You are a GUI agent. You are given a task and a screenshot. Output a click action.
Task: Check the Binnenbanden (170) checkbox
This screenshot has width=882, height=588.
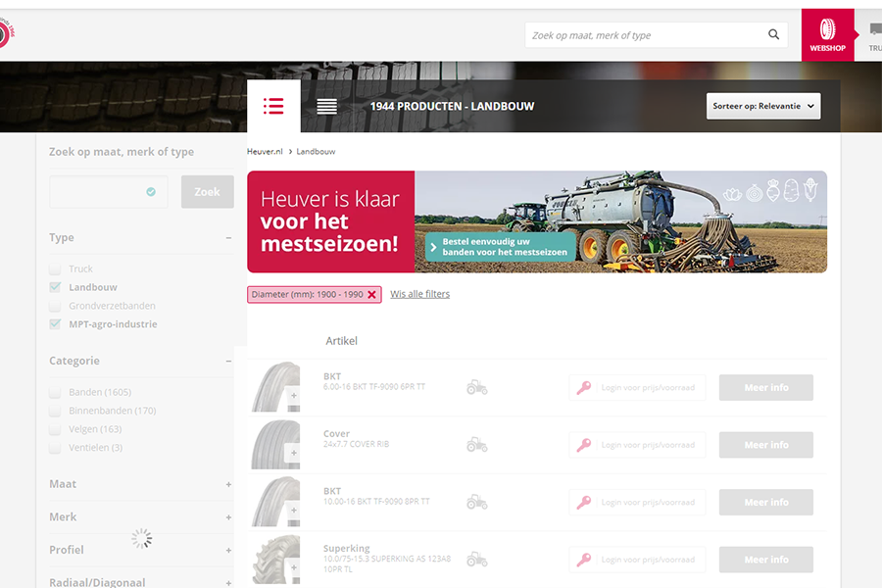click(55, 411)
